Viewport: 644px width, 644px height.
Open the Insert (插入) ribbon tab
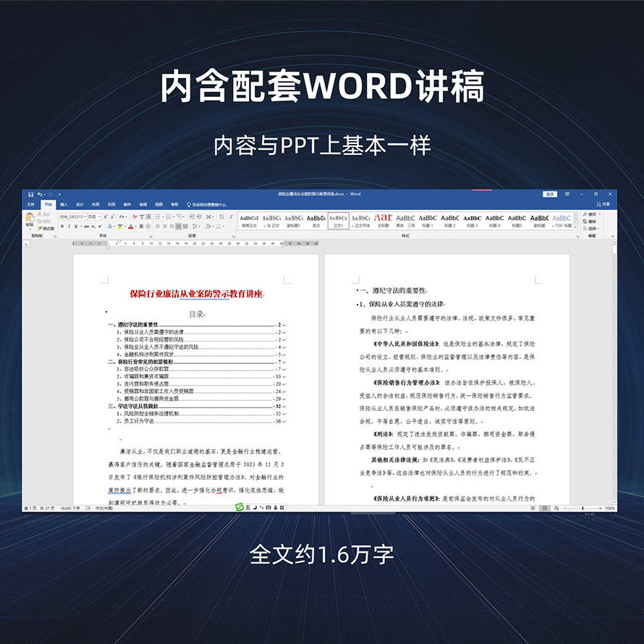64,204
